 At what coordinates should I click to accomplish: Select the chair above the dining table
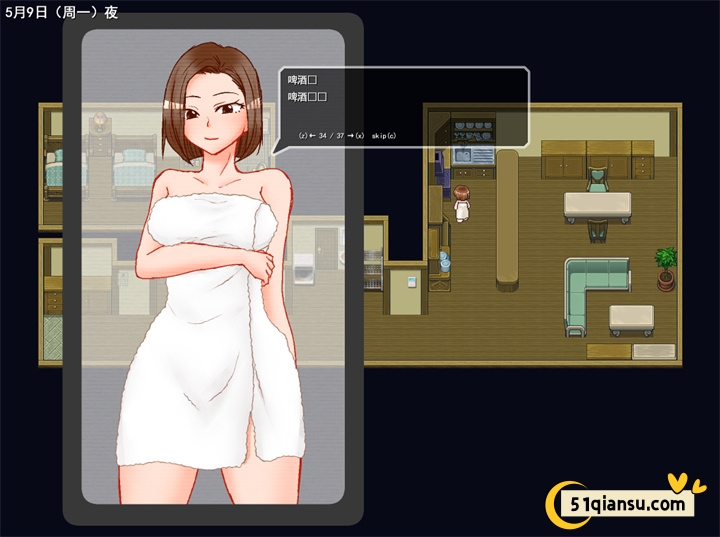[597, 180]
